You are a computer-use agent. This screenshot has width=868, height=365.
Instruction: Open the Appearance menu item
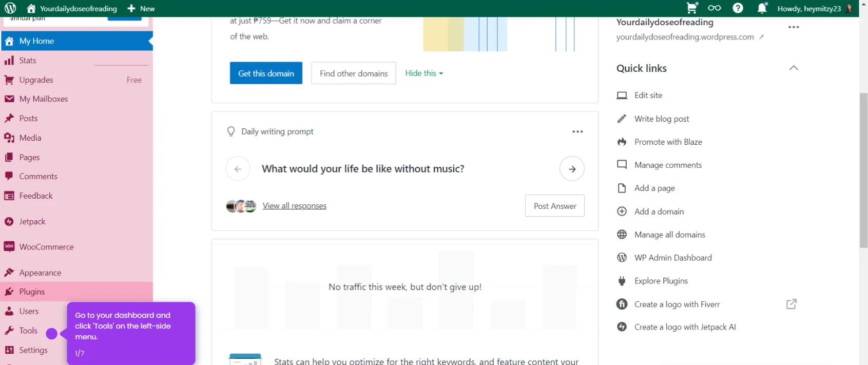coord(76,273)
